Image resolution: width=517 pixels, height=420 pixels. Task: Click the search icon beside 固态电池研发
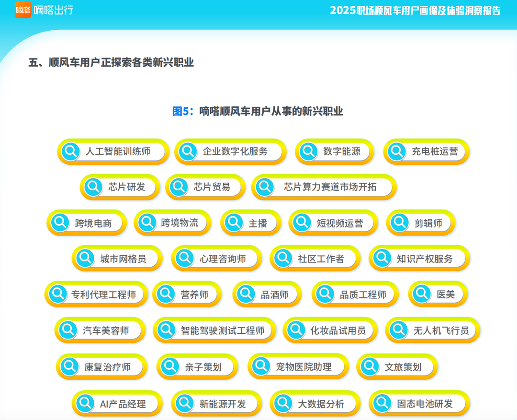(x=382, y=403)
